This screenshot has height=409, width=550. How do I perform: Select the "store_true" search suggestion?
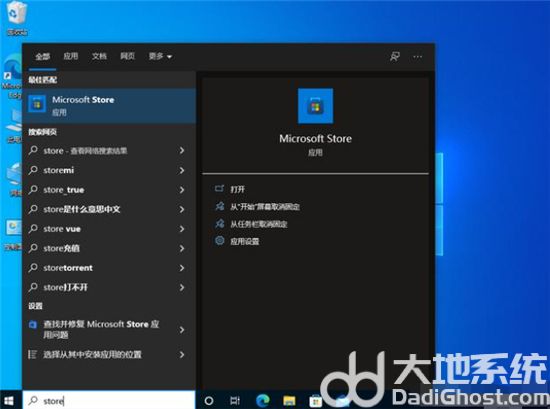click(x=109, y=190)
